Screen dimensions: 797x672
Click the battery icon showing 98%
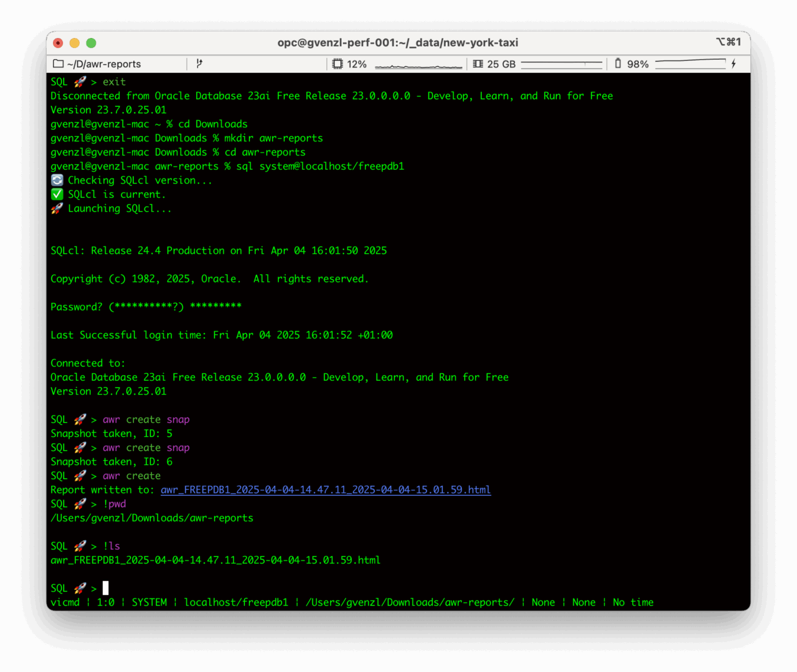tap(618, 63)
